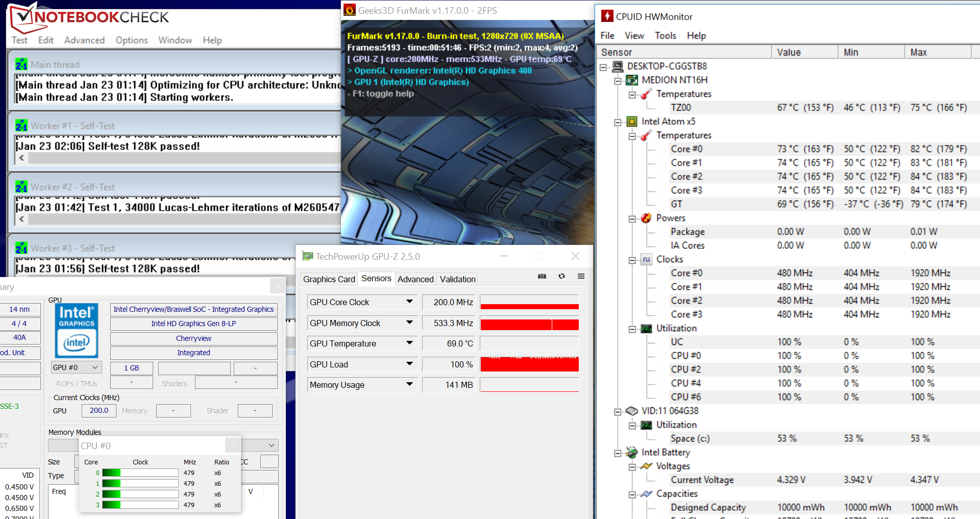Open the Options menu in Prime95

pos(132,40)
